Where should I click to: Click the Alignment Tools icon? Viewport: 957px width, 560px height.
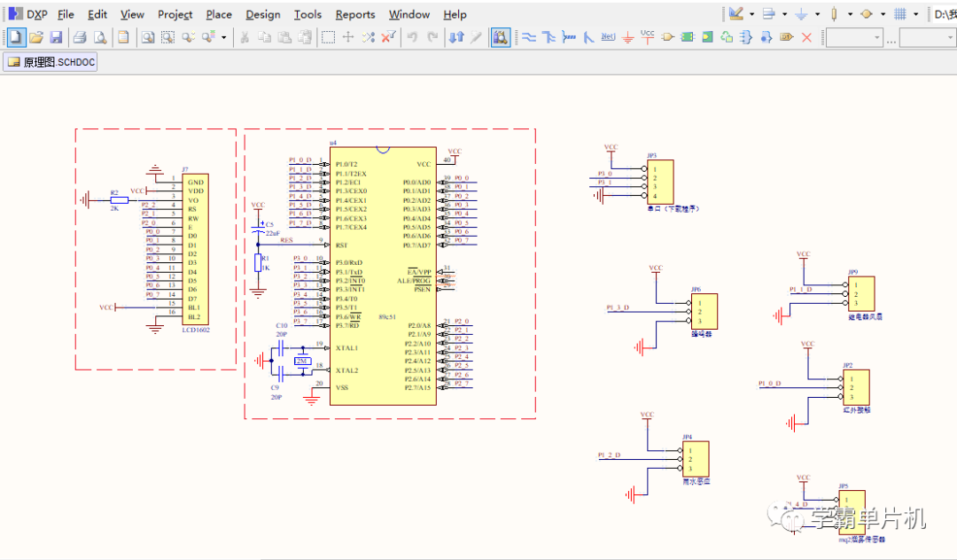coord(769,14)
